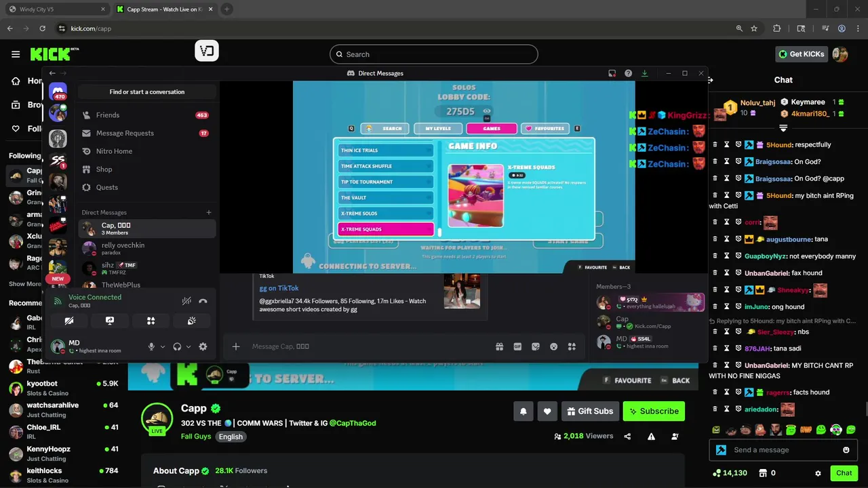Open the TikTok embed thumbnail image
868x488 pixels.
coord(462,291)
